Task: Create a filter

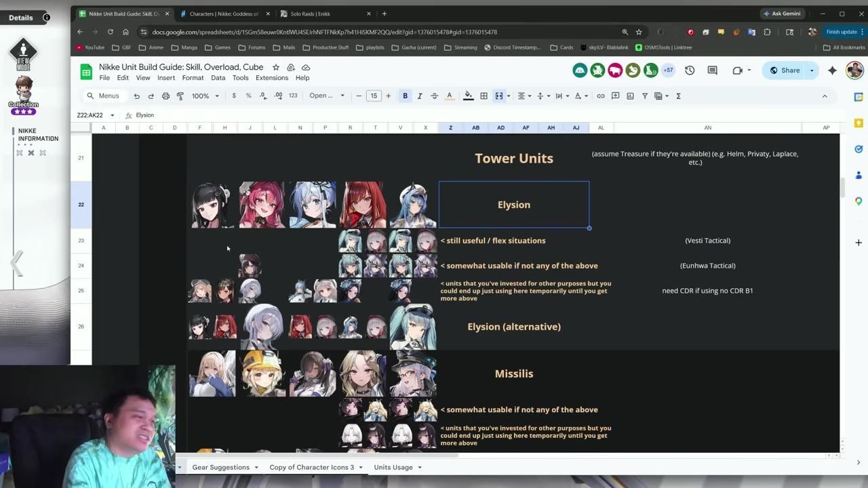Action: (x=645, y=96)
